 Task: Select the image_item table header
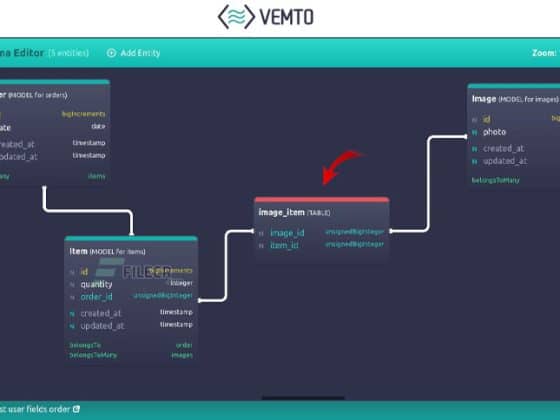tap(294, 212)
